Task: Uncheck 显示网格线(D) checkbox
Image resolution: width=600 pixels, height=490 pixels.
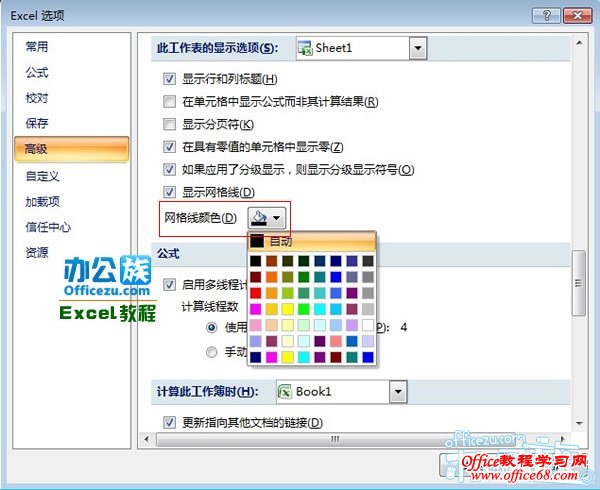Action: click(169, 192)
